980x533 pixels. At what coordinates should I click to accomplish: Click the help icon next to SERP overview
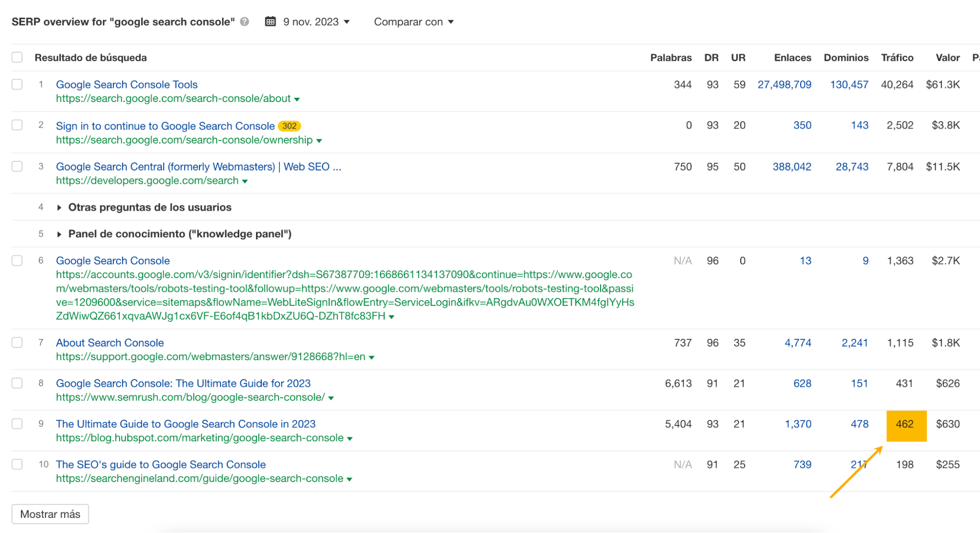pyautogui.click(x=244, y=22)
